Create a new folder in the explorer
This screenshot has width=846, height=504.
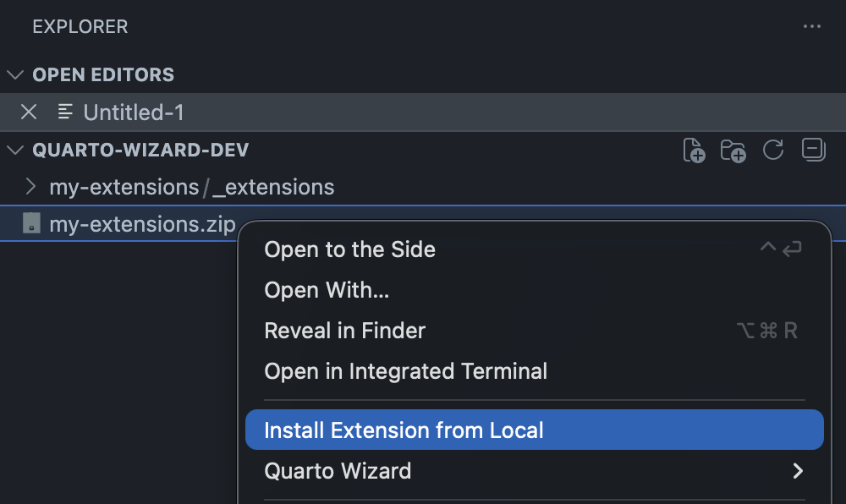tap(733, 150)
